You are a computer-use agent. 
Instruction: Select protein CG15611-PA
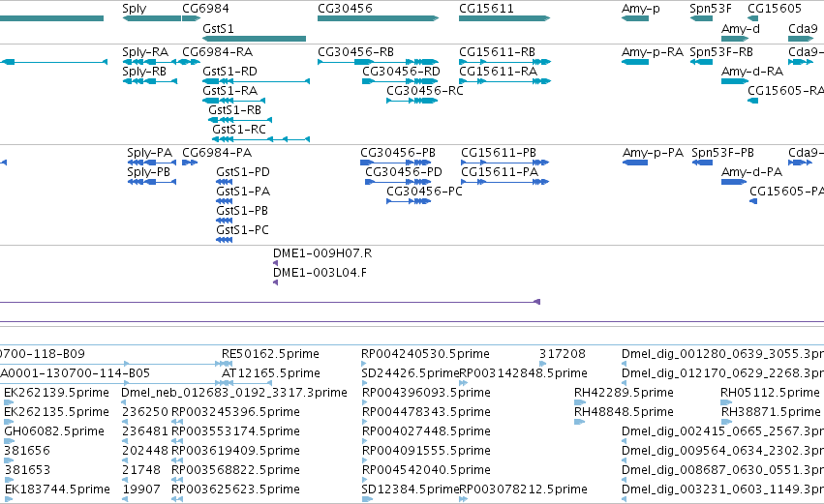[x=505, y=182]
